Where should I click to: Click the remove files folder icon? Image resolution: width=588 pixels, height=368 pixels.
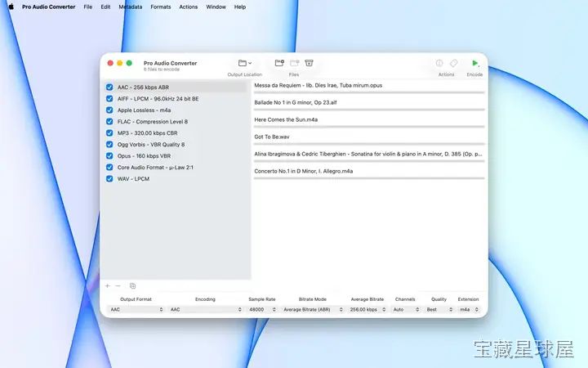294,63
